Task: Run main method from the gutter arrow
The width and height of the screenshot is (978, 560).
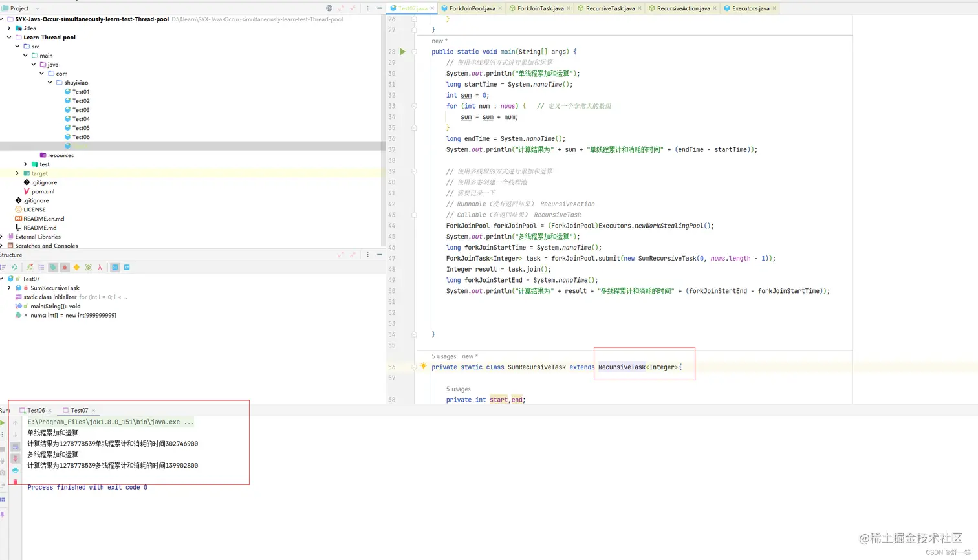Action: click(402, 52)
